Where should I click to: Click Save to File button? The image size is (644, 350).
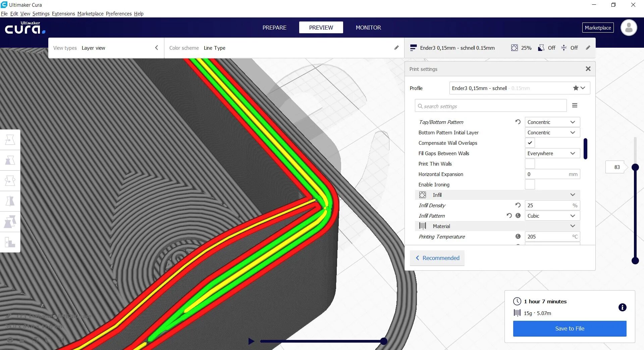[570, 329]
